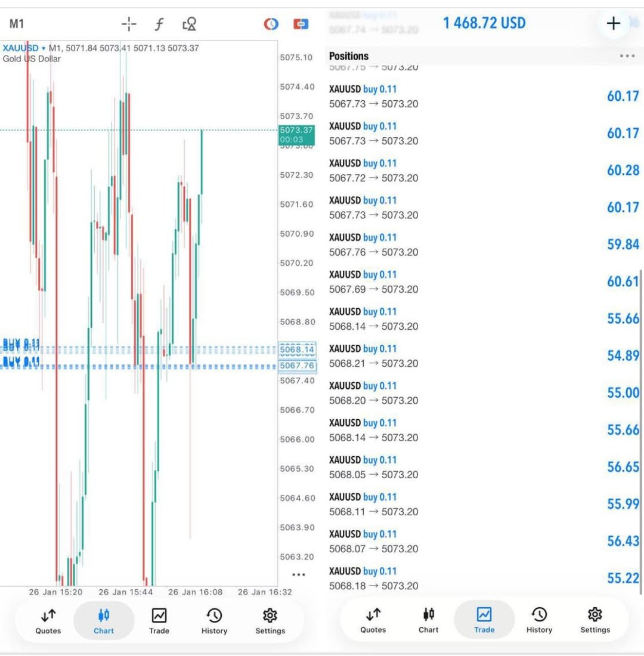This screenshot has height=656, width=644.
Task: Click the current price label 5073.37
Action: coord(296,135)
